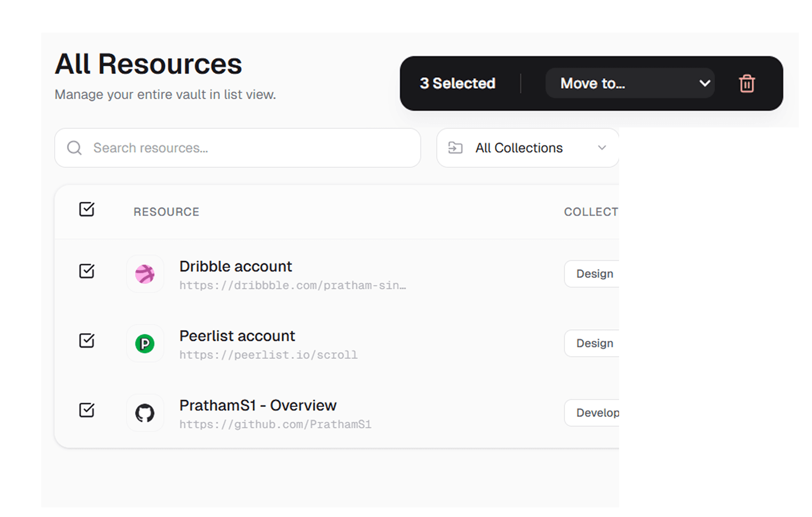Open the github.com/PrathamS1 link
812x517 pixels.
point(275,424)
